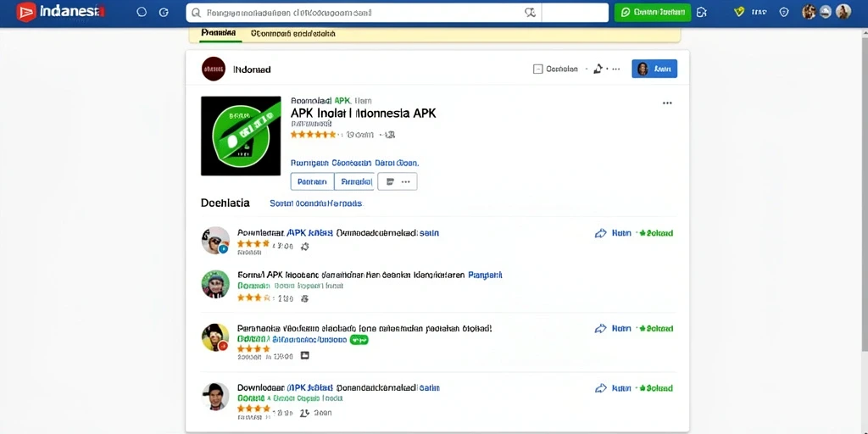
Task: Toggle the checkbox in the card header
Action: (x=537, y=70)
